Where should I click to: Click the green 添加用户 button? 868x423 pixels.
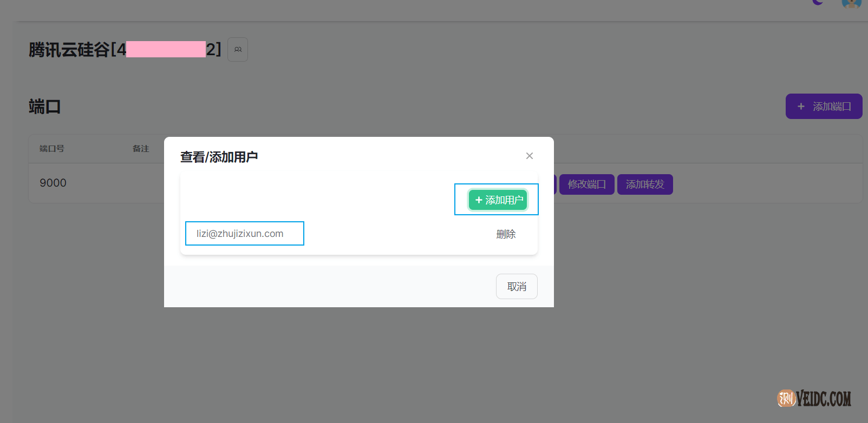tap(498, 200)
